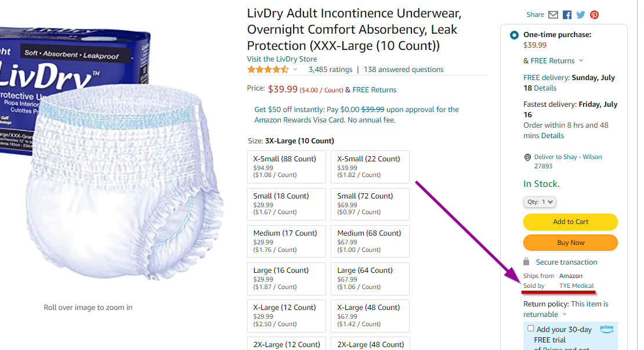Open the Visit the LivDry Store link

pyautogui.click(x=282, y=59)
